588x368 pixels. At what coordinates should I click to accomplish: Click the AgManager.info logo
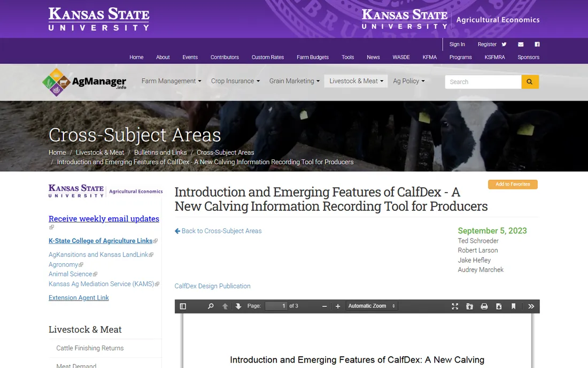(x=84, y=82)
